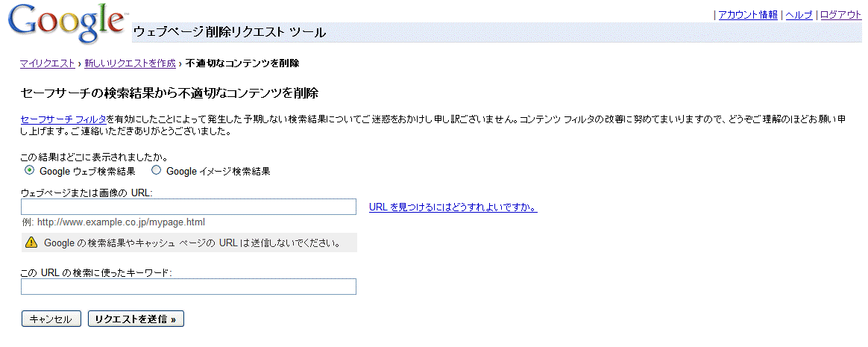Image resolution: width=868 pixels, height=347 pixels.
Task: Open URL を見つけるにはどうすれよいですか link
Action: click(x=453, y=208)
